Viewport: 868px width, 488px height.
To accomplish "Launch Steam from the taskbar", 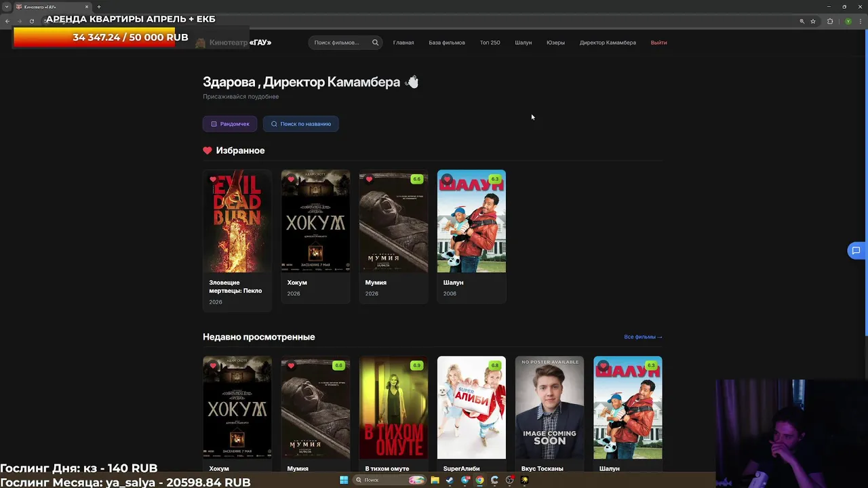I will pyautogui.click(x=450, y=480).
